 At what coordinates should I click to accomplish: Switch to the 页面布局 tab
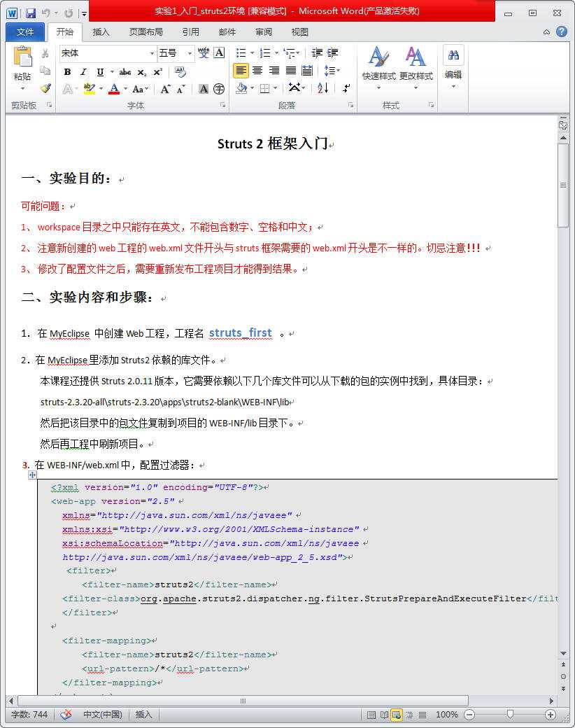coord(145,31)
